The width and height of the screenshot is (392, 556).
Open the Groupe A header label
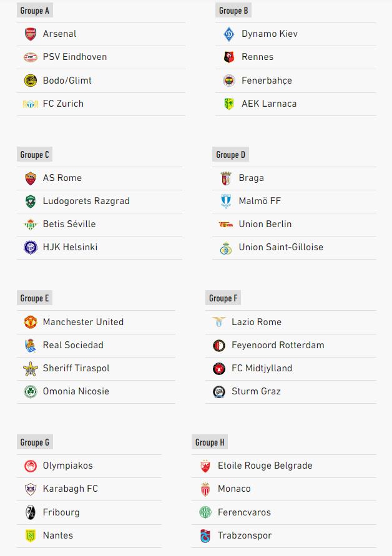coord(35,11)
